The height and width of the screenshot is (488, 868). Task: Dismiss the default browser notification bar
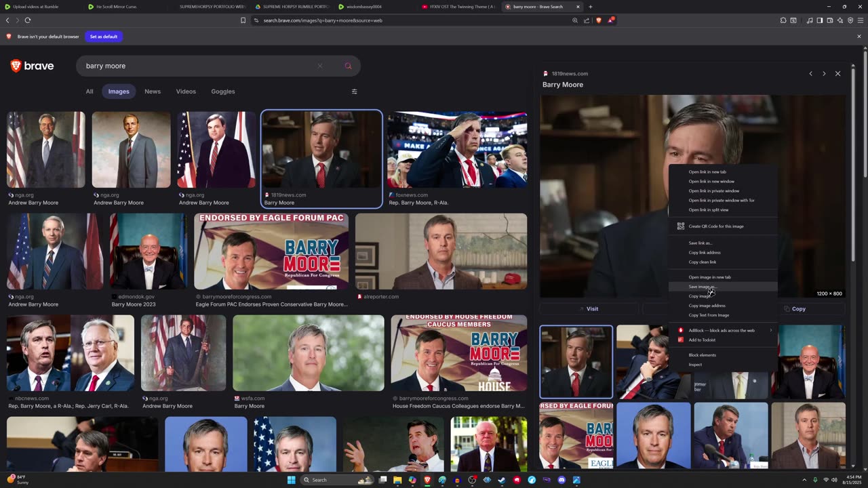[859, 37]
